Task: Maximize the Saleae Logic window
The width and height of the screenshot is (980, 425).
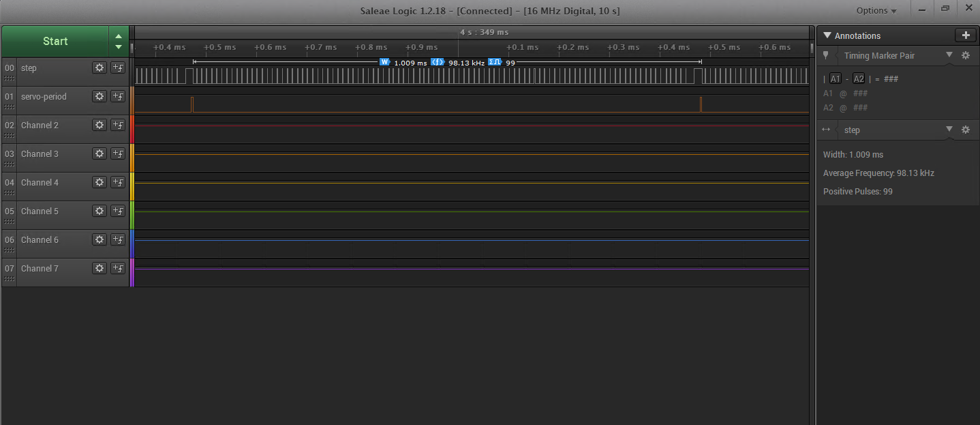Action: click(945, 10)
